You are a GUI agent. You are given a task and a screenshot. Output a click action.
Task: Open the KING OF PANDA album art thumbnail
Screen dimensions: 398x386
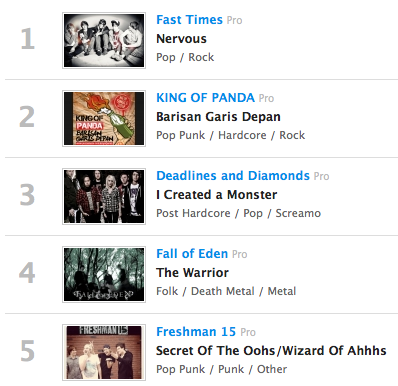click(104, 118)
